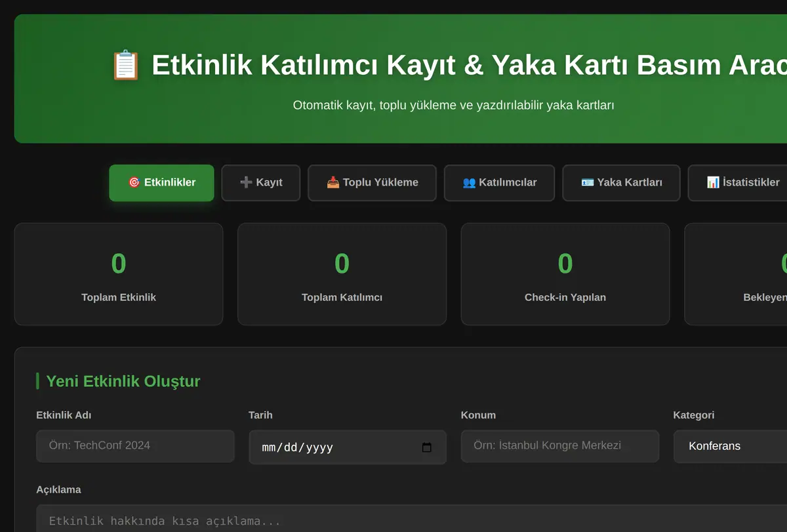Open the Kategori dropdown showing Konferans
This screenshot has height=532, width=787.
point(730,447)
